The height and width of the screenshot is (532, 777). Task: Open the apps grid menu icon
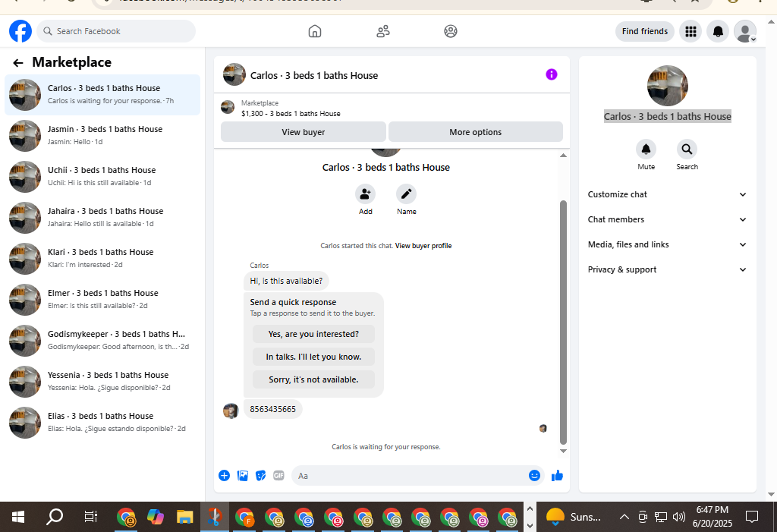click(690, 31)
